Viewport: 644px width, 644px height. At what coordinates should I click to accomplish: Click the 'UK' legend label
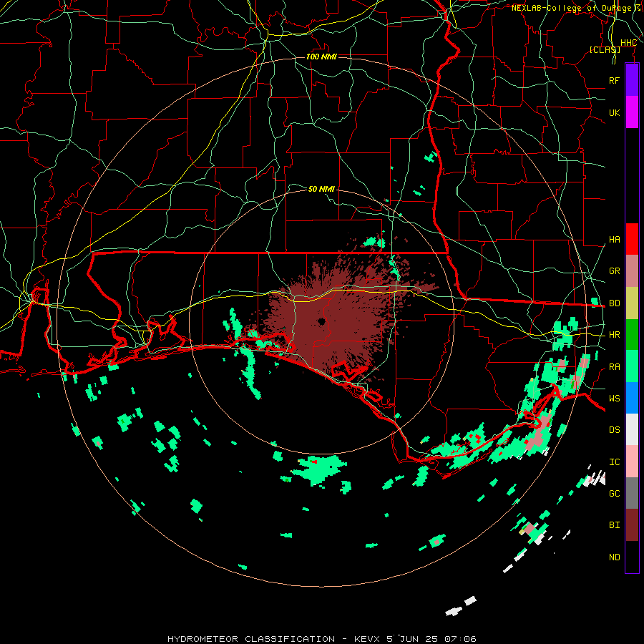click(614, 112)
